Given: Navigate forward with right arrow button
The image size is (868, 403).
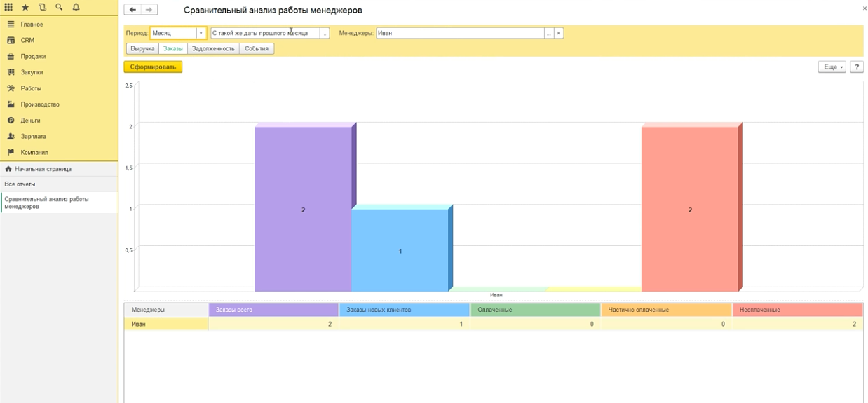Looking at the screenshot, I should pyautogui.click(x=149, y=11).
